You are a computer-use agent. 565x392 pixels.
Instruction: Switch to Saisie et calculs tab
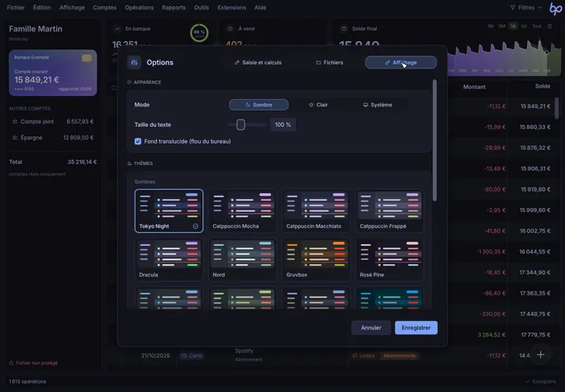[258, 63]
